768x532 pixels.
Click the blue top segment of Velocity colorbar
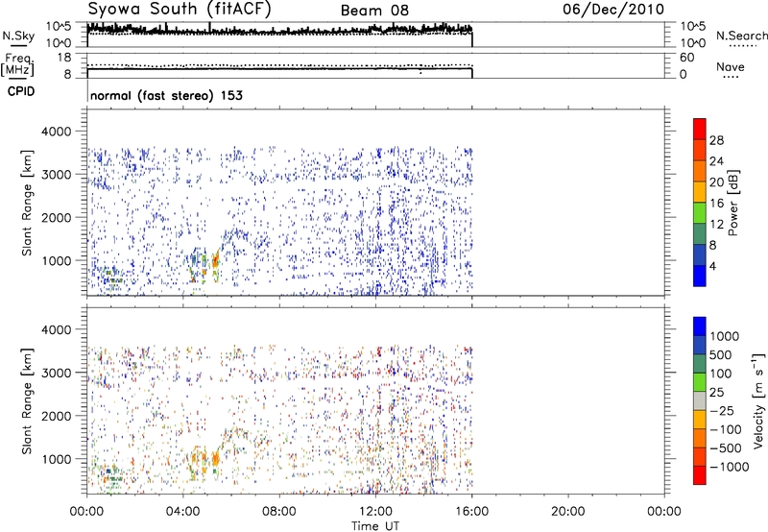tap(700, 326)
